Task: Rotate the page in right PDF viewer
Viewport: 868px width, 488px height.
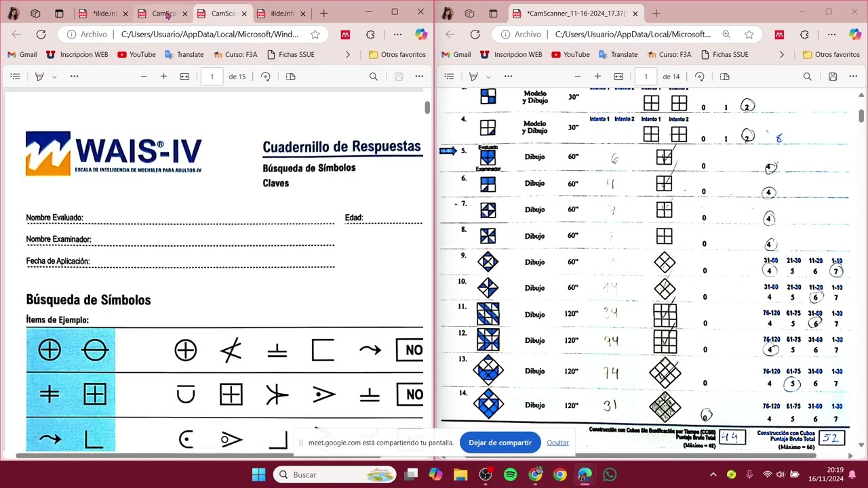Action: (700, 77)
